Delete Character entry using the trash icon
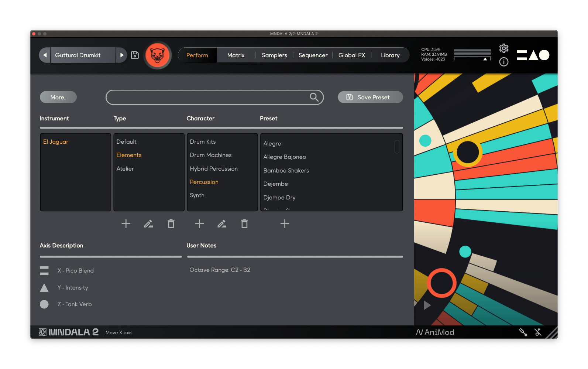 244,224
